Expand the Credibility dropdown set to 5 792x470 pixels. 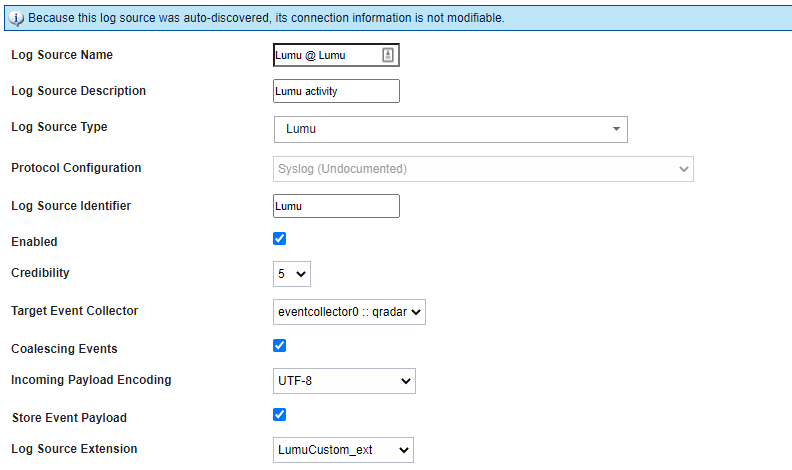click(x=292, y=273)
